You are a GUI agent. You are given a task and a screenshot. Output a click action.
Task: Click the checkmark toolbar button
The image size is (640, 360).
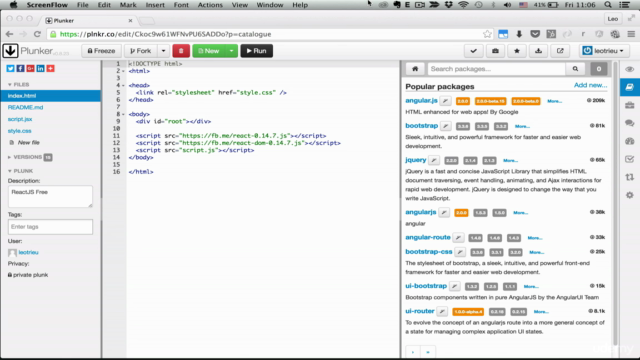(473, 51)
